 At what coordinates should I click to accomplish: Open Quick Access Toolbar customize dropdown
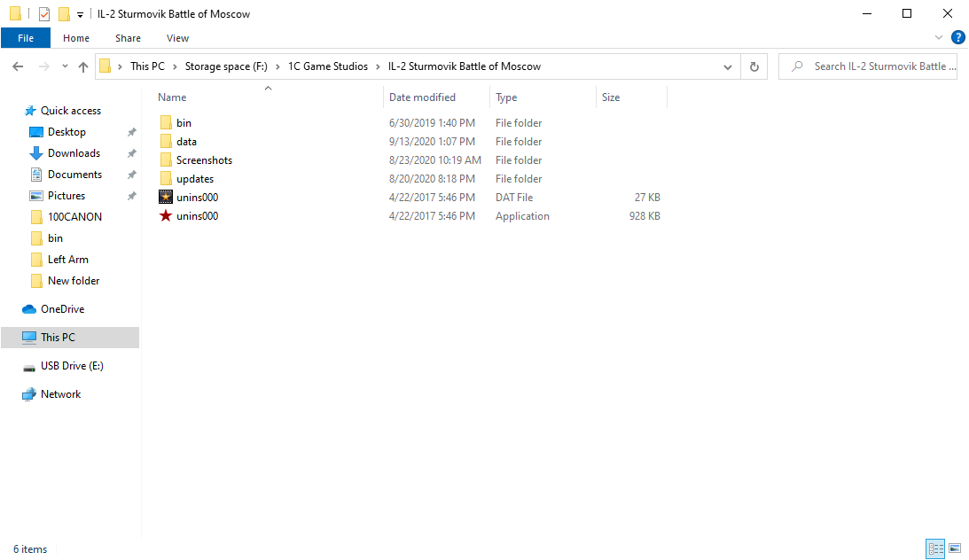pyautogui.click(x=80, y=14)
